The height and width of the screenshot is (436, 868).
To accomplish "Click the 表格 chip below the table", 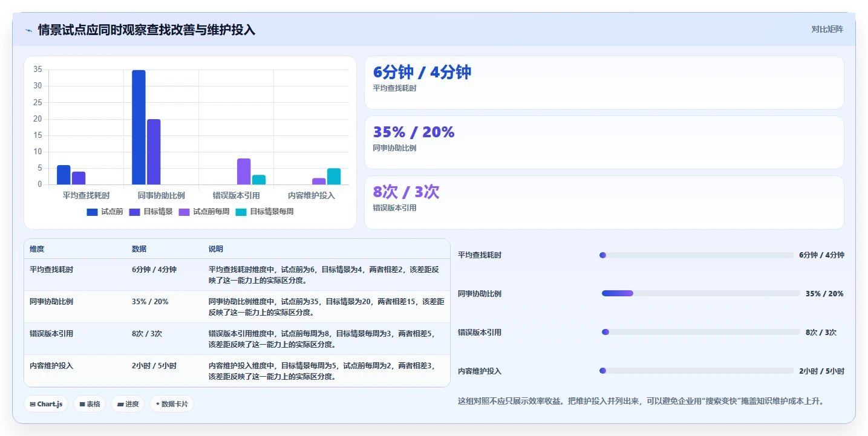I will tap(90, 404).
